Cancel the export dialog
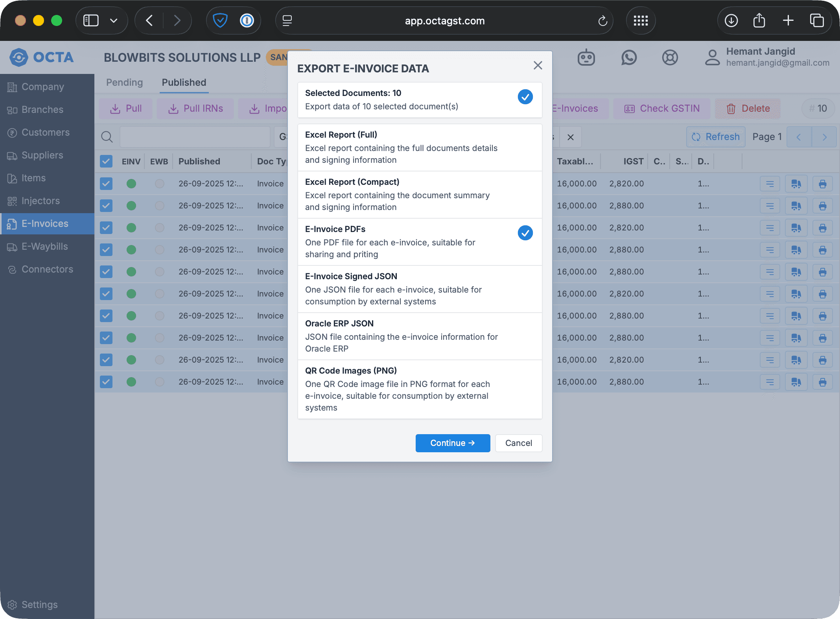 [x=518, y=443]
